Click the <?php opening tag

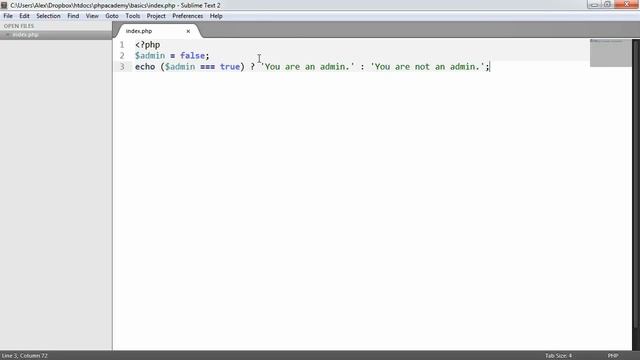tap(147, 45)
